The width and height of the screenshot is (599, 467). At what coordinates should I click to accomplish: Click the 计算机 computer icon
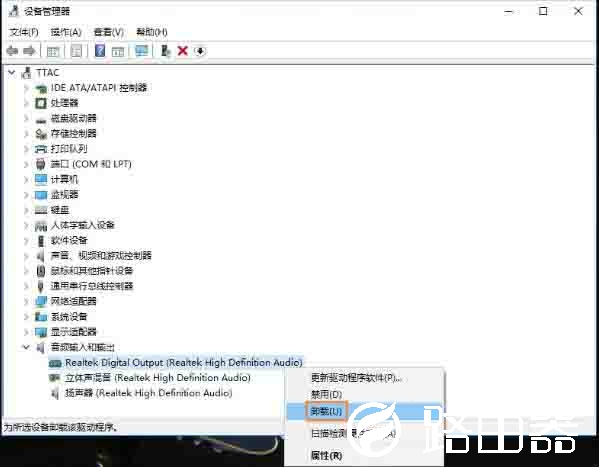pos(40,180)
